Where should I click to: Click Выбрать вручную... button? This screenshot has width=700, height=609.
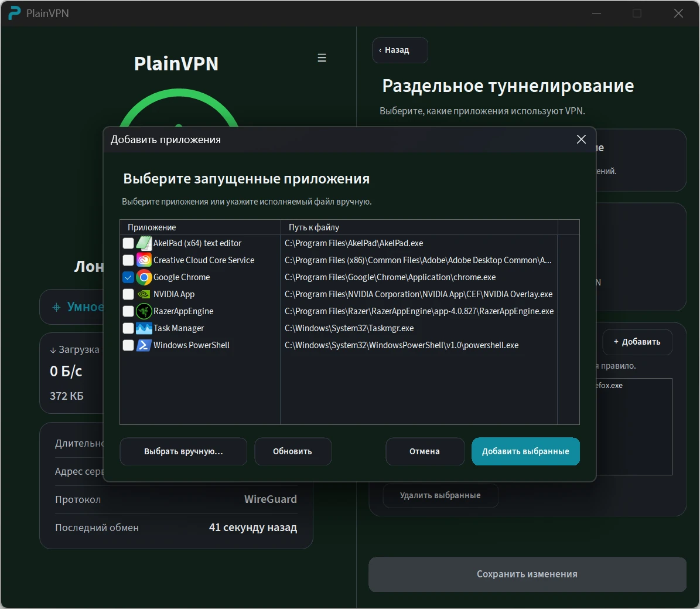(x=183, y=451)
